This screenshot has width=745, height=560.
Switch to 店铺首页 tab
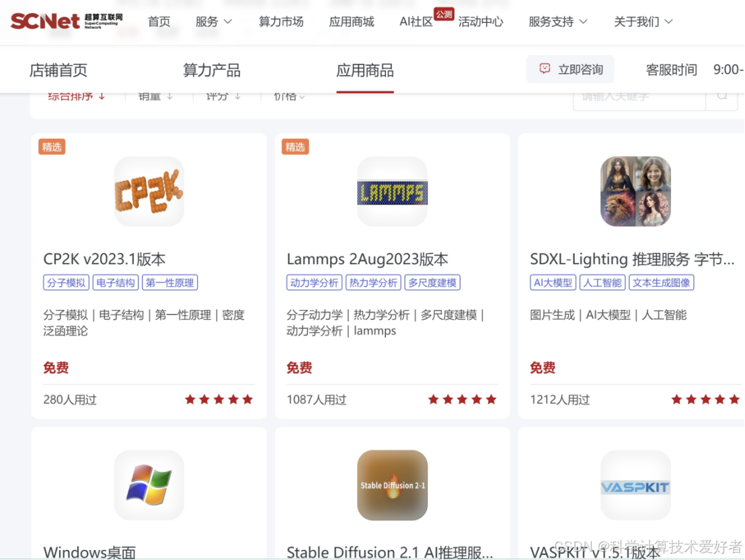coord(58,71)
